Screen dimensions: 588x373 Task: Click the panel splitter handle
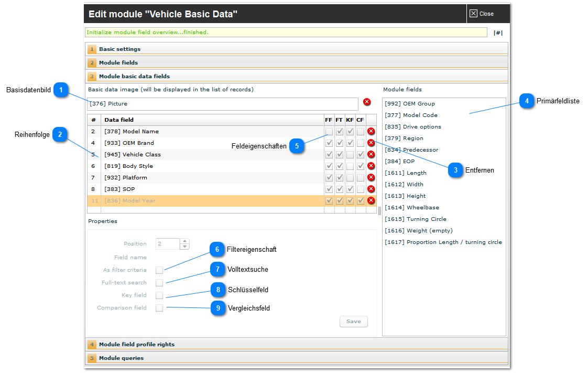coord(379,210)
